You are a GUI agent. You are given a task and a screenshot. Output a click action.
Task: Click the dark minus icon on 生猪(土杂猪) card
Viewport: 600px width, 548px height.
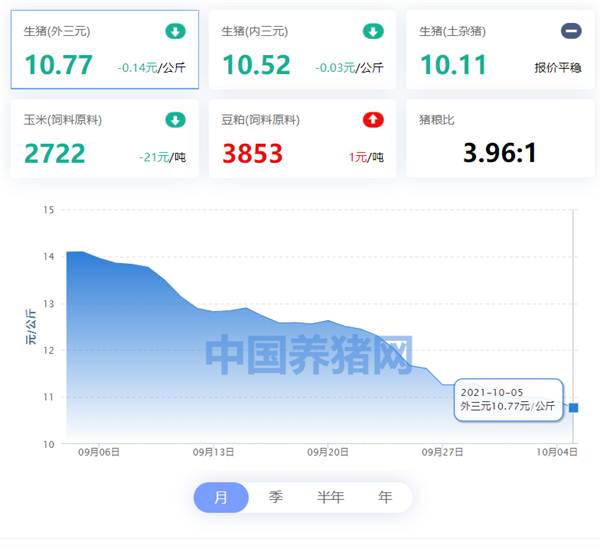[571, 31]
